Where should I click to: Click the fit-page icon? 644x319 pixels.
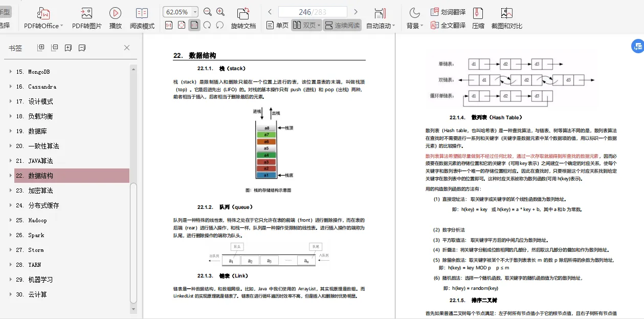(182, 25)
